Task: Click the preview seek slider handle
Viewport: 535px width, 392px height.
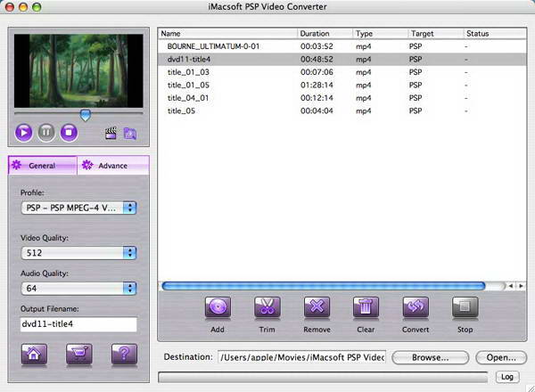Action: [86, 115]
